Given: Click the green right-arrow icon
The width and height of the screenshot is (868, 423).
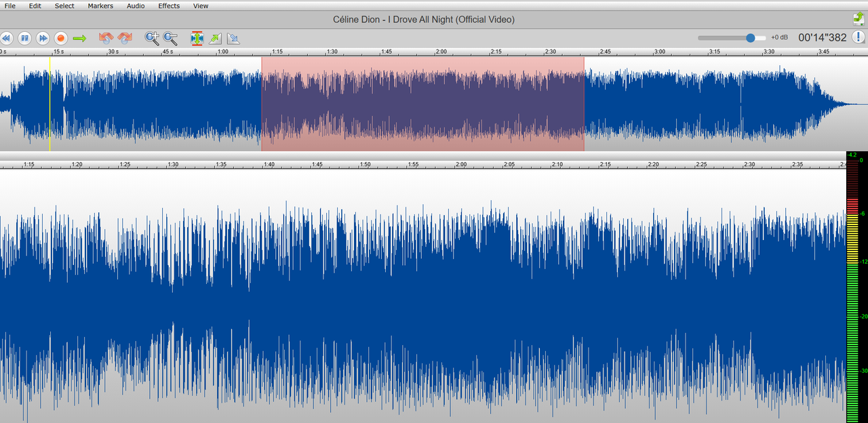Looking at the screenshot, I should (x=80, y=39).
